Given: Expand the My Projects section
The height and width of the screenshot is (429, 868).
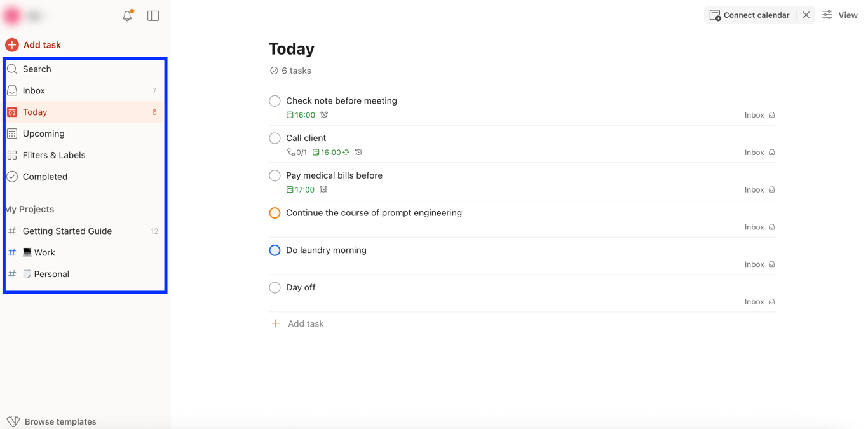Looking at the screenshot, I should pyautogui.click(x=30, y=209).
